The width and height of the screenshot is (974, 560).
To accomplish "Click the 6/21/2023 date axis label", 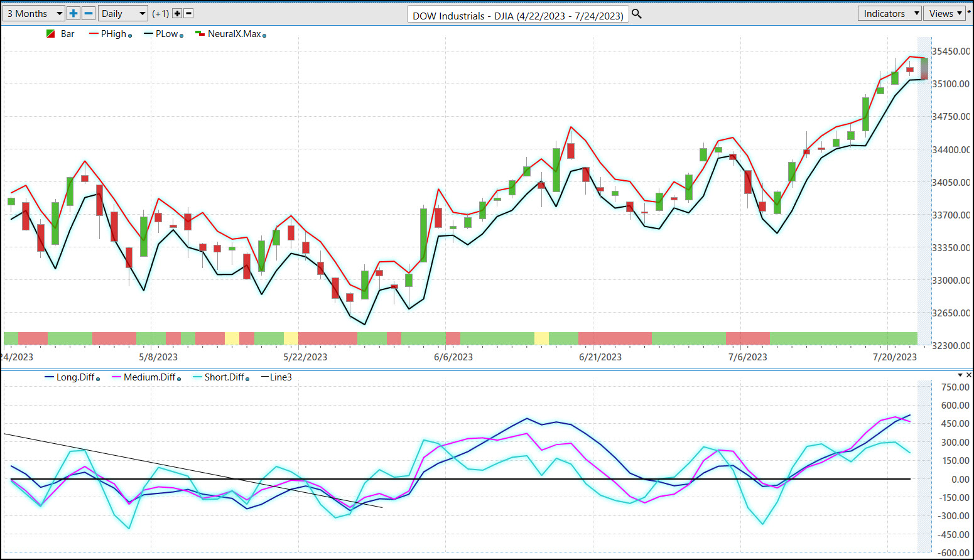I will coord(600,357).
